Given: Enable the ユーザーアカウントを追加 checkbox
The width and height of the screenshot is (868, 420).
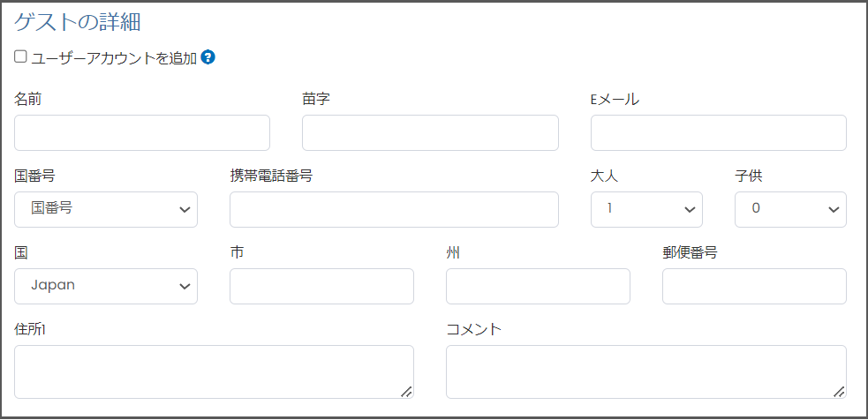Looking at the screenshot, I should (x=21, y=57).
